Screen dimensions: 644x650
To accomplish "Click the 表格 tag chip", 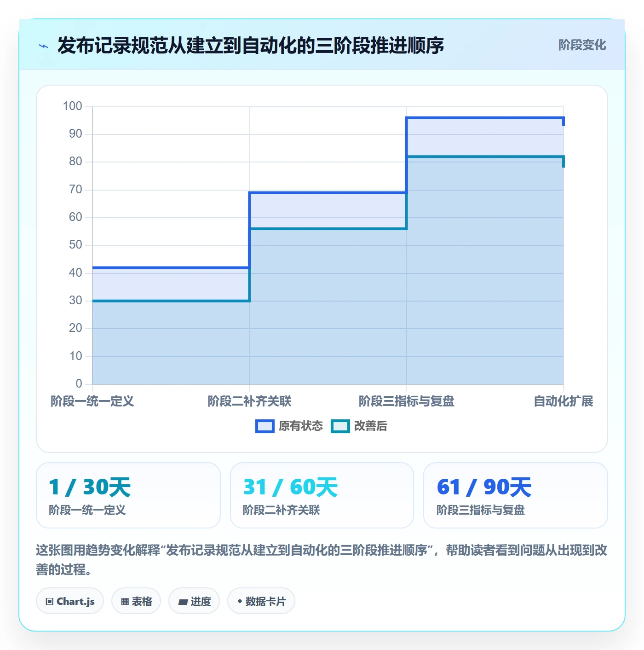I will (x=136, y=601).
